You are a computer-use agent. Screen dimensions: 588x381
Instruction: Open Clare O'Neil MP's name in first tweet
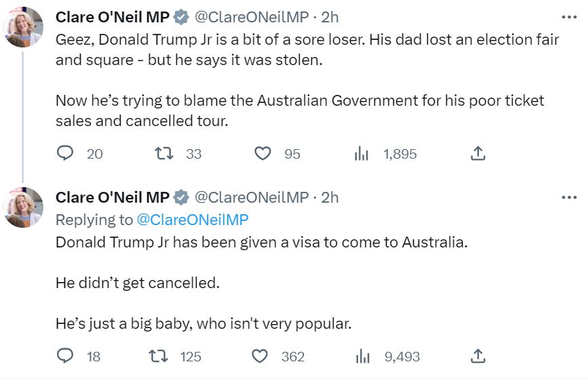112,16
